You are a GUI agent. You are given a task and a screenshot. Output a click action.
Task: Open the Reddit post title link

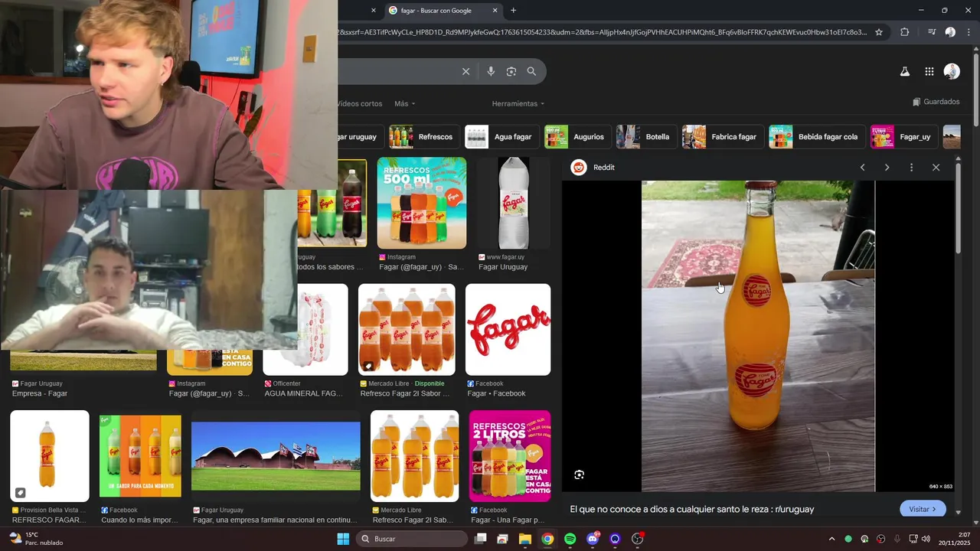[x=692, y=509]
